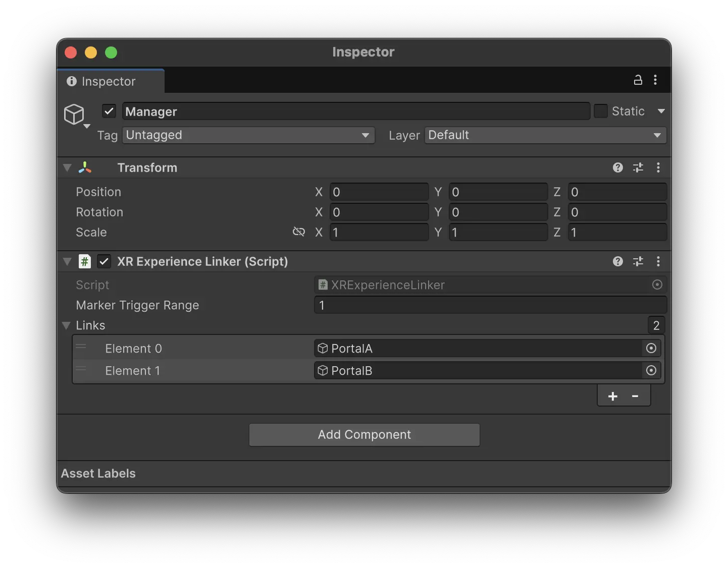
Task: Enable the Static checkbox
Action: tap(601, 110)
